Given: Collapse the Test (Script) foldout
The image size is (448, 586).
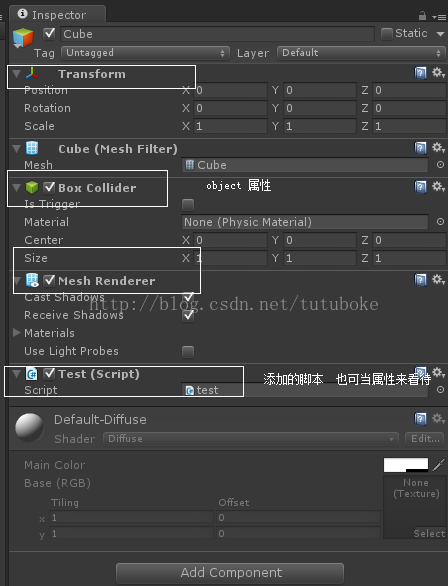Looking at the screenshot, I should (x=16, y=374).
